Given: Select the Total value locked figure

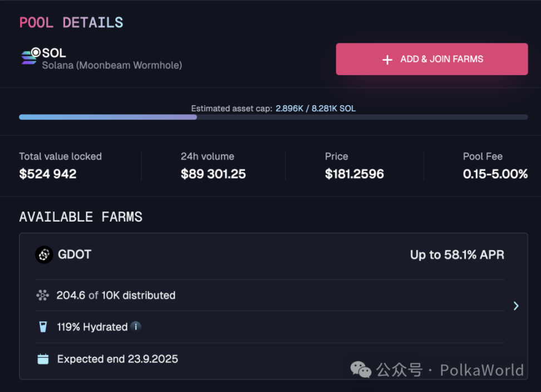Looking at the screenshot, I should pyautogui.click(x=48, y=174).
